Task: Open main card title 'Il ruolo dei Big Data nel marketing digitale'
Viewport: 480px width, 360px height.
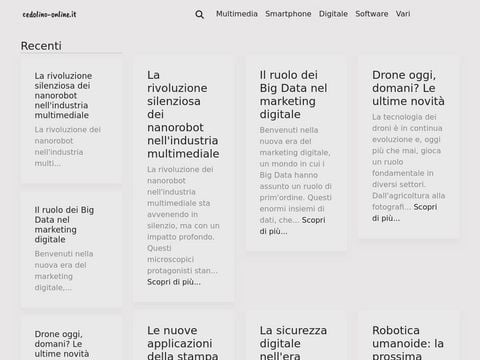Action: 293,95
